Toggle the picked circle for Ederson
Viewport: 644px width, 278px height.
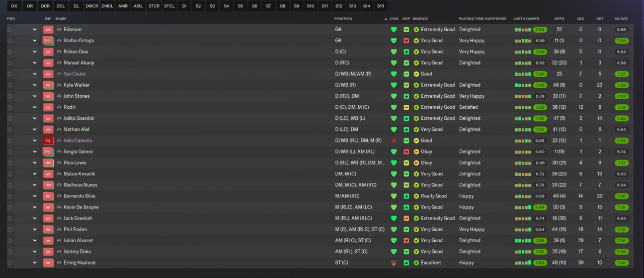pos(10,30)
